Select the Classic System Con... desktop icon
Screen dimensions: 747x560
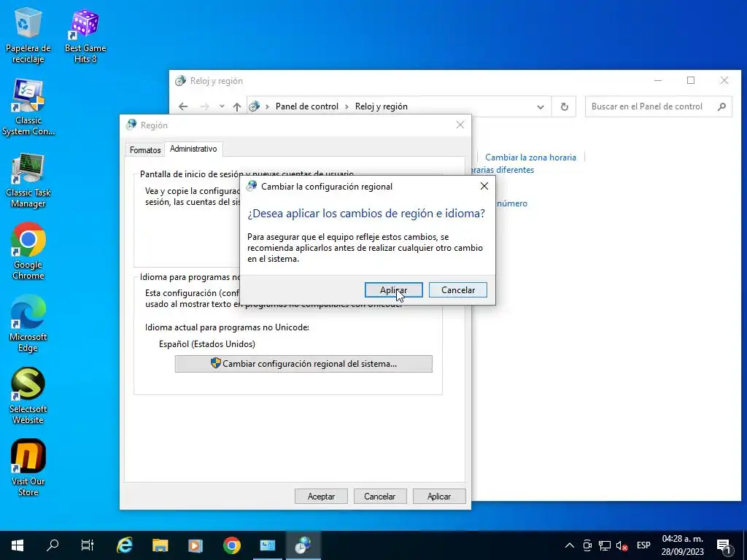(x=28, y=108)
